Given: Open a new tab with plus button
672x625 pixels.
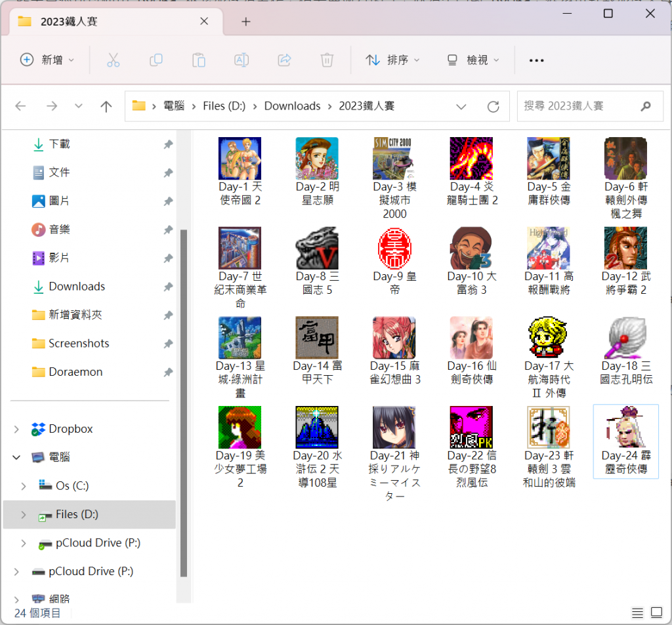Looking at the screenshot, I should (246, 22).
